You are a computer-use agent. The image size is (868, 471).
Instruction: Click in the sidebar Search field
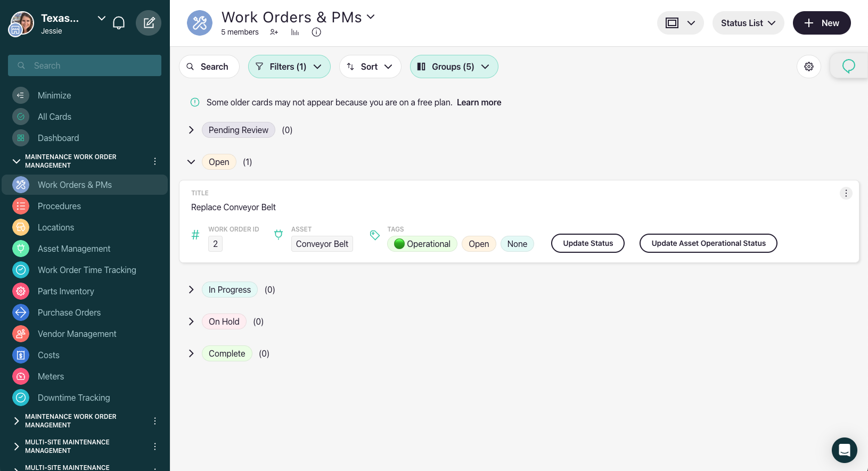click(85, 65)
